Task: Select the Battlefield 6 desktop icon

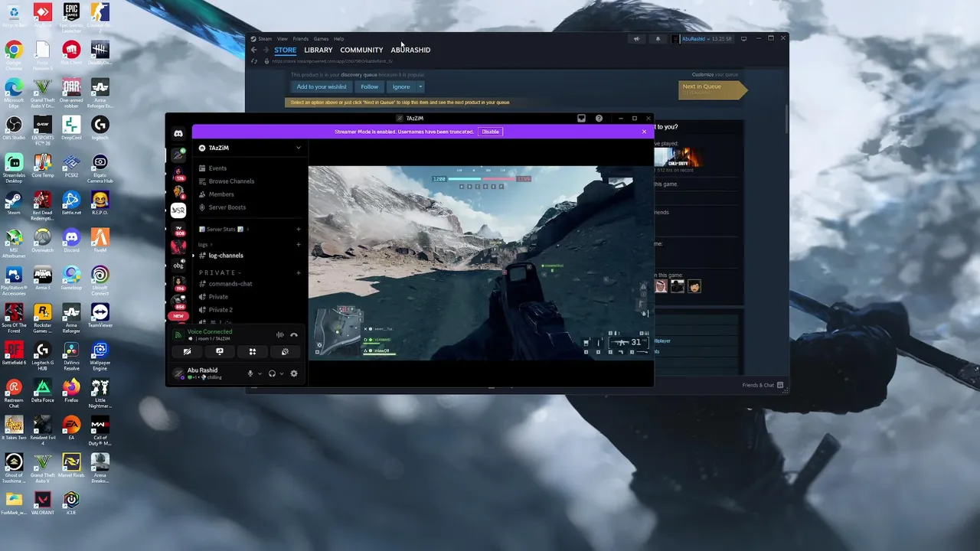Action: tap(14, 353)
